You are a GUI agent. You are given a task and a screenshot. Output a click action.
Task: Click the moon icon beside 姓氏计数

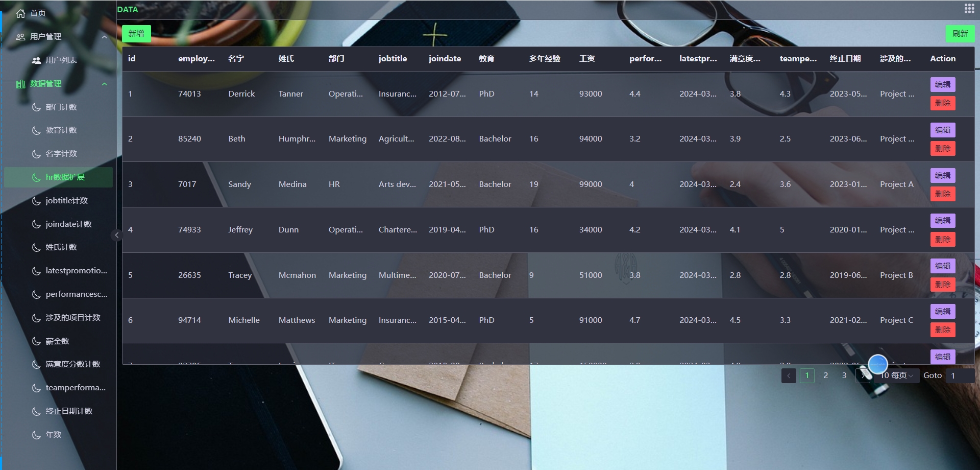click(x=36, y=247)
